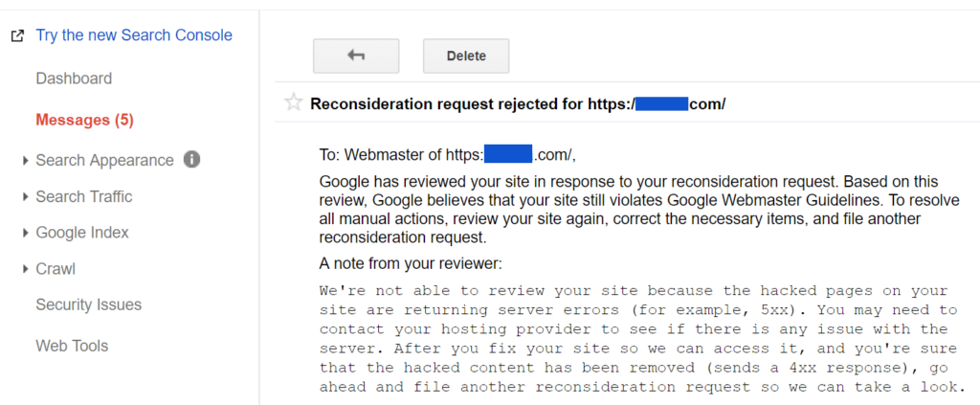Open the Try the new Search Console link

point(133,35)
